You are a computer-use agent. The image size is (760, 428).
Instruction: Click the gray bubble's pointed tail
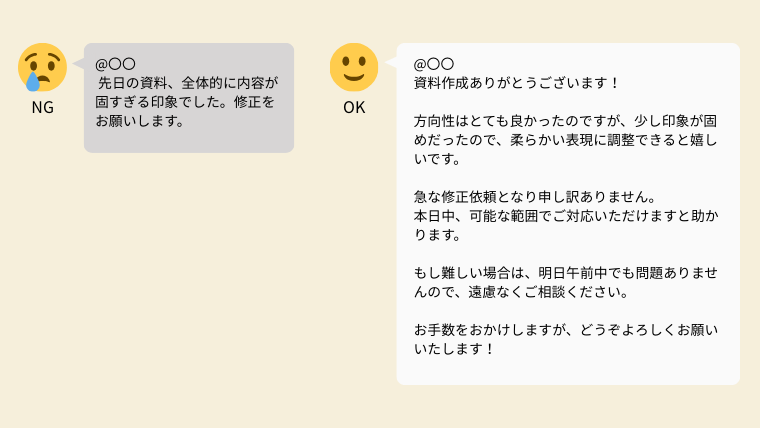pos(79,66)
